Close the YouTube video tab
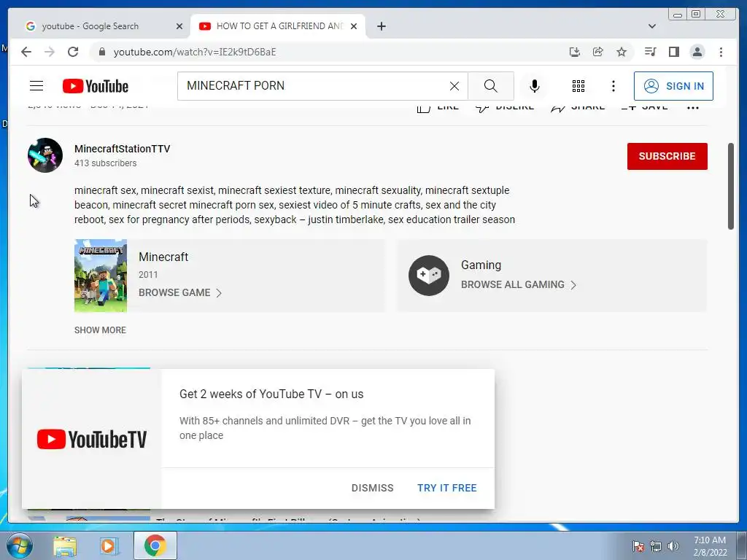Image resolution: width=747 pixels, height=560 pixels. pos(354,26)
